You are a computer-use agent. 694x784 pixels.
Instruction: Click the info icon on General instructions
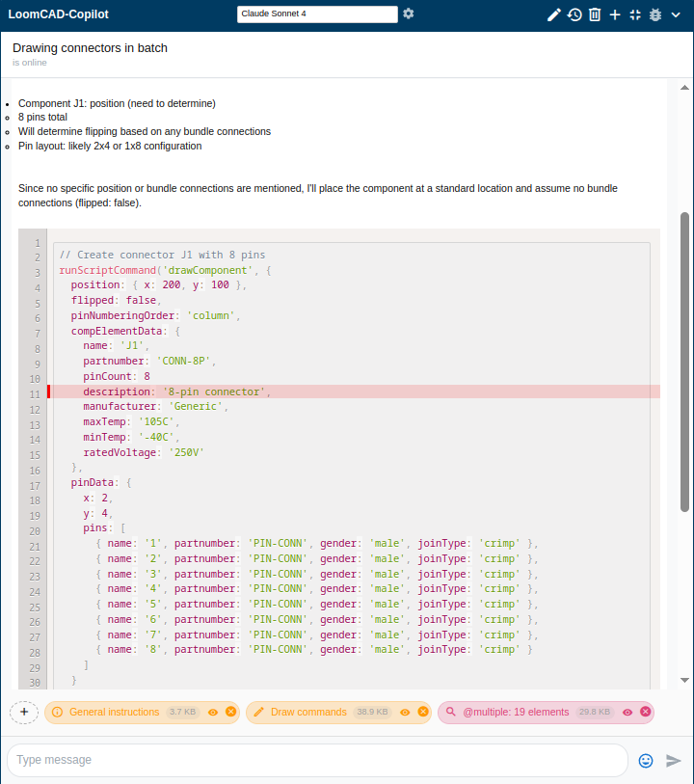58,712
